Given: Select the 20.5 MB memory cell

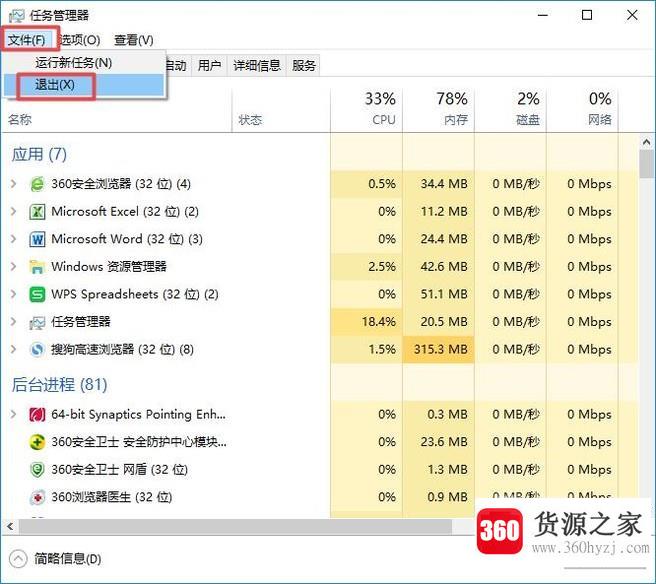Looking at the screenshot, I should tap(438, 322).
